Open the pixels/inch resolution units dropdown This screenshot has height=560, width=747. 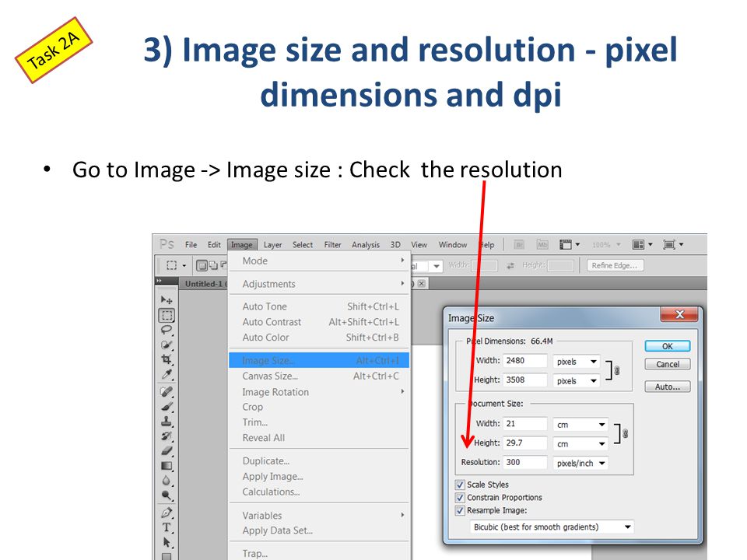tap(580, 463)
